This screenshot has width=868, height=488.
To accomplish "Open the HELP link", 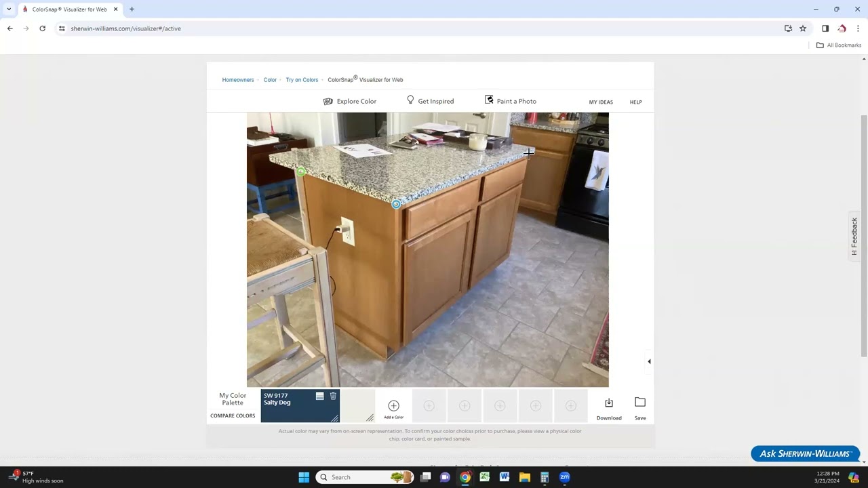I will [635, 102].
